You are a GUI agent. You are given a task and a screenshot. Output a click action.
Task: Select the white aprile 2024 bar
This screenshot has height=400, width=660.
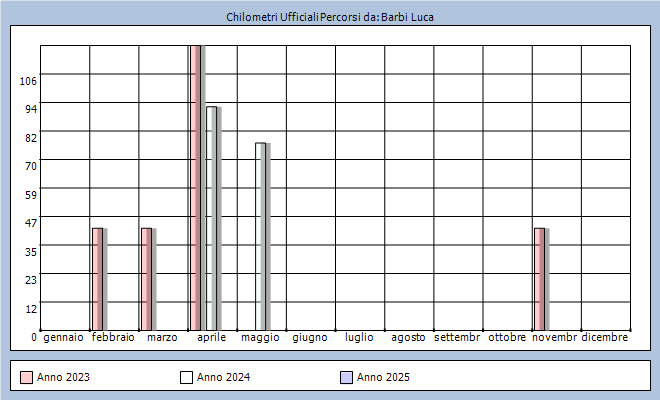211,218
